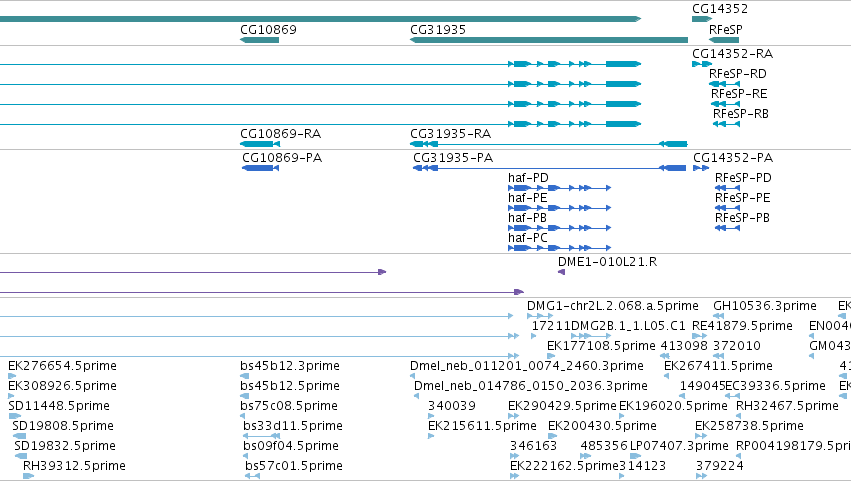This screenshot has height=481, width=851.
Task: Select the EK290429.5prime label
Action: [562, 406]
